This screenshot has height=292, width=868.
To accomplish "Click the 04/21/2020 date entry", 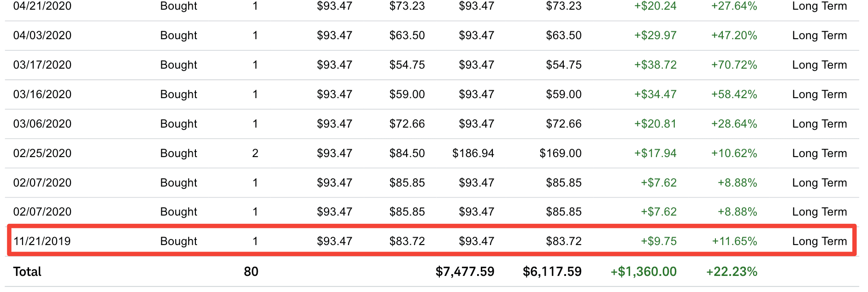I will pyautogui.click(x=42, y=6).
